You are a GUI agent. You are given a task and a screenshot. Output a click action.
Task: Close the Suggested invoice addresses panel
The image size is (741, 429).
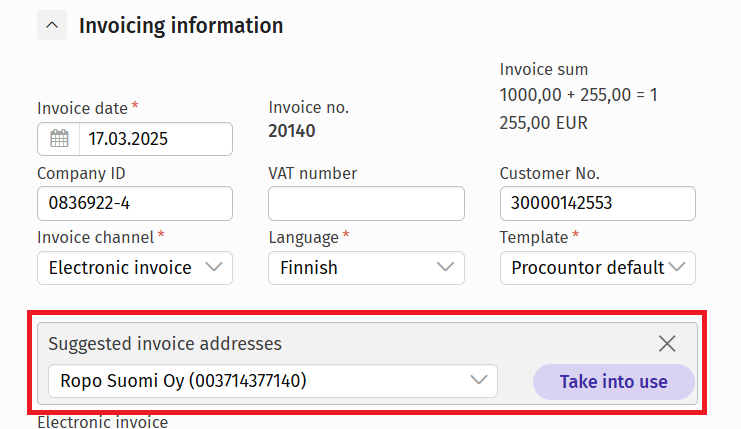pyautogui.click(x=667, y=343)
